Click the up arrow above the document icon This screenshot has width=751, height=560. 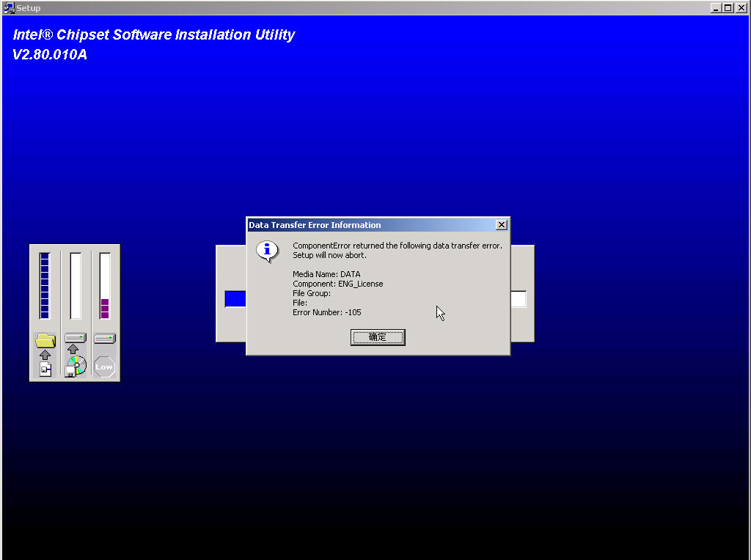(45, 355)
